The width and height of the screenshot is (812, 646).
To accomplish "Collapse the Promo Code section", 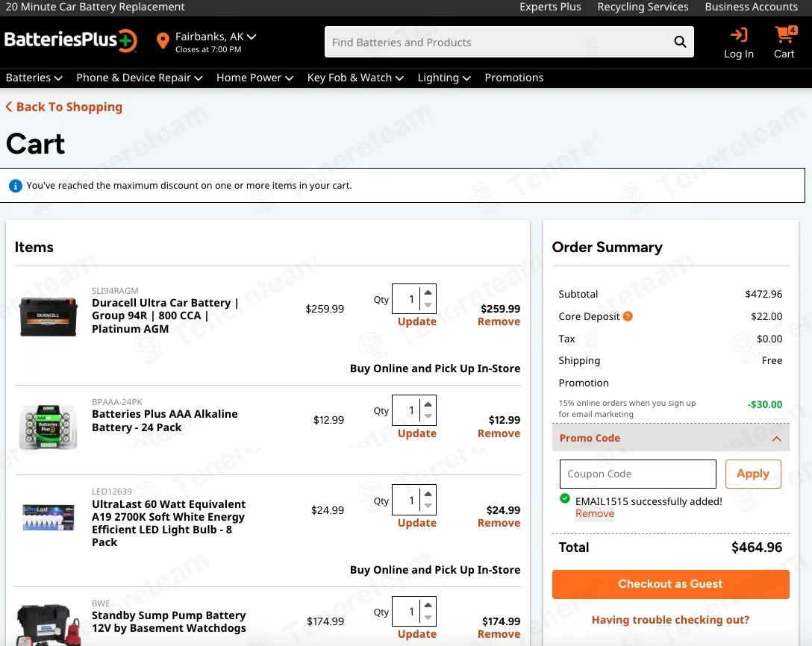I will click(776, 439).
